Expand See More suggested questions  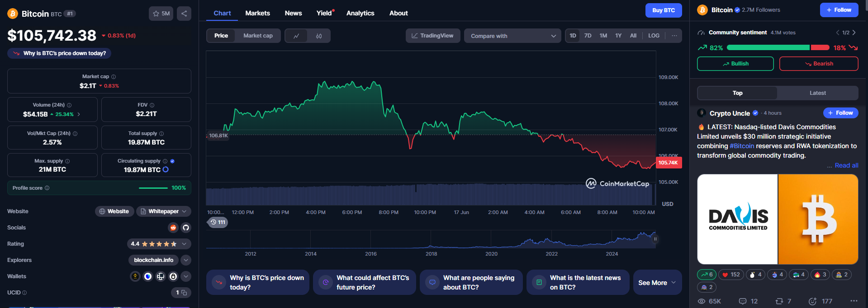point(657,282)
